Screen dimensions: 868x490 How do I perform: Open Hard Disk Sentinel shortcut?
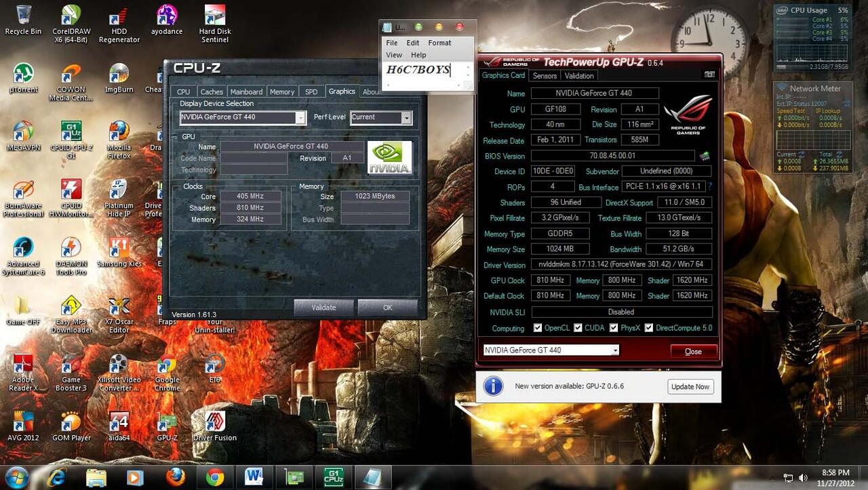(x=215, y=23)
